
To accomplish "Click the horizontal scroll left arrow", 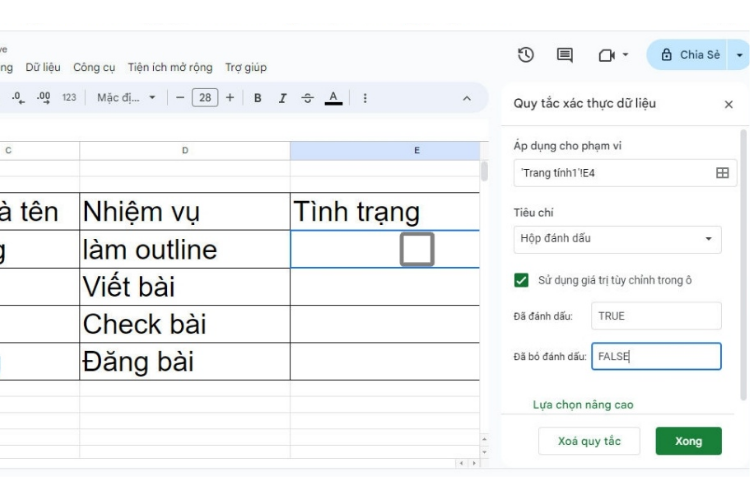I will click(x=461, y=463).
